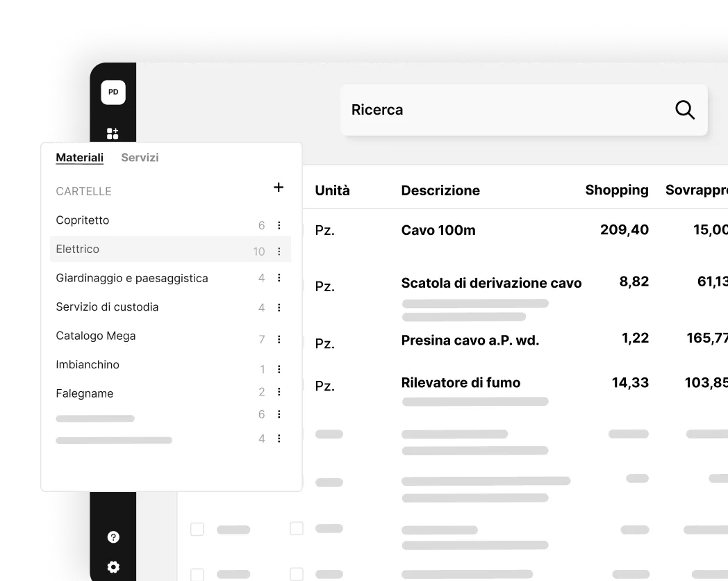Image resolution: width=728 pixels, height=581 pixels.
Task: Select the Elettrico folder
Action: [x=170, y=249]
